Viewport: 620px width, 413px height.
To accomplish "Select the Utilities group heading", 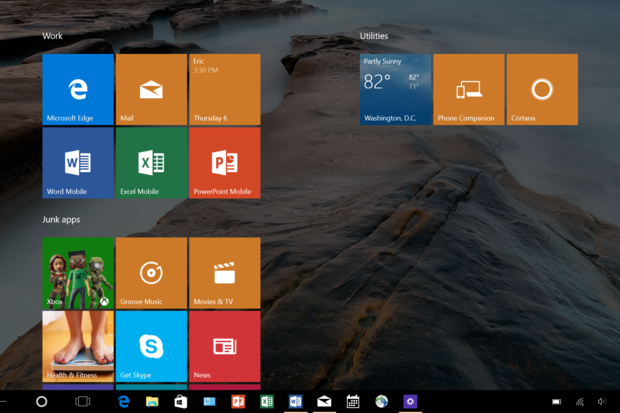I will pyautogui.click(x=374, y=36).
